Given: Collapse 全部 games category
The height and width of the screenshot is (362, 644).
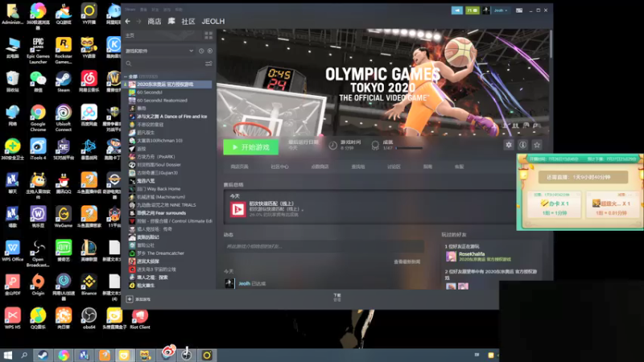Looking at the screenshot, I should pyautogui.click(x=126, y=76).
